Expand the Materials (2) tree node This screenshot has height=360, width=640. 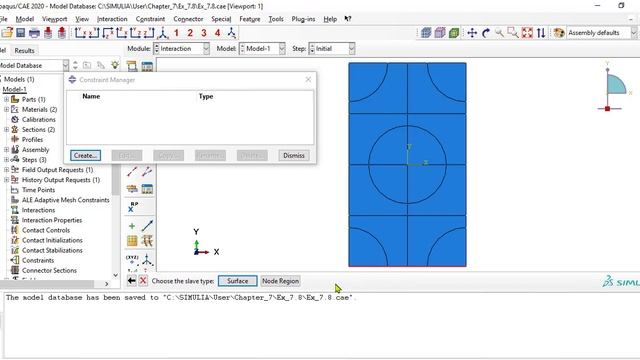click(6, 109)
